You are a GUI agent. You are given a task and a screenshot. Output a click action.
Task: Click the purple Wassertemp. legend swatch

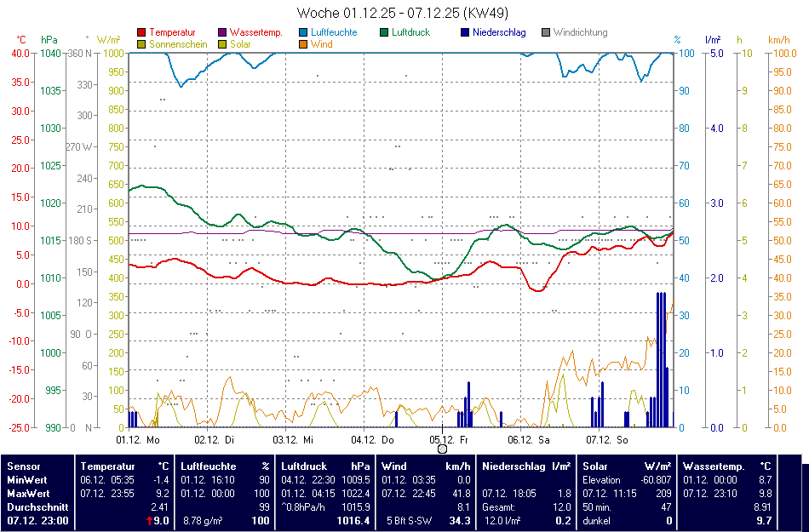pyautogui.click(x=223, y=32)
